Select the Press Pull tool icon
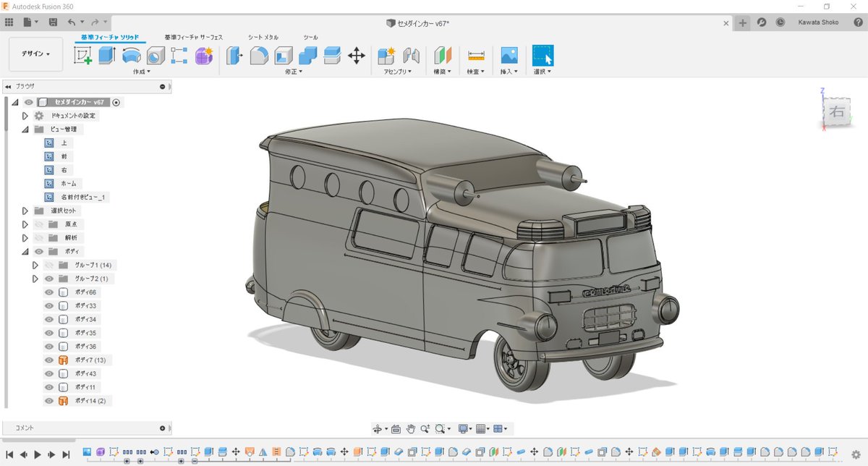 click(234, 56)
